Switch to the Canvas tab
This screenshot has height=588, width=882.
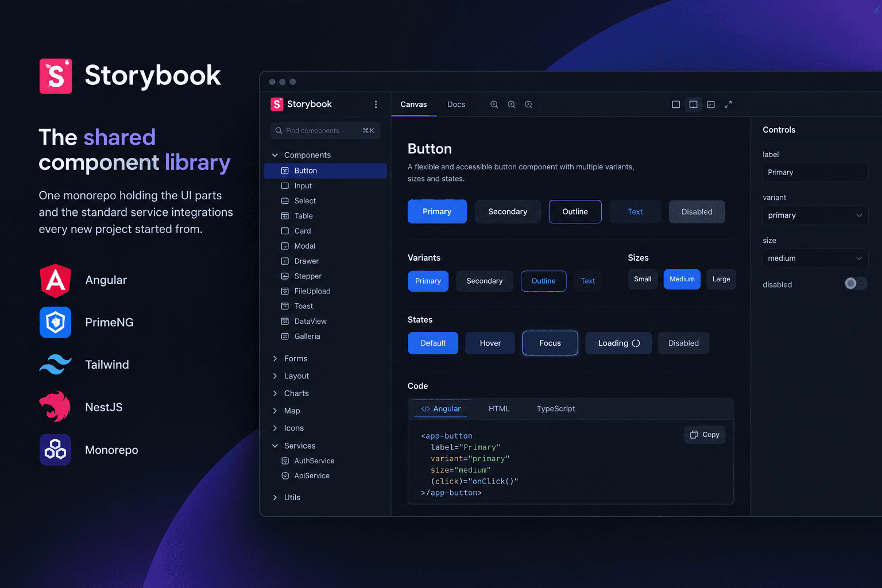point(413,105)
